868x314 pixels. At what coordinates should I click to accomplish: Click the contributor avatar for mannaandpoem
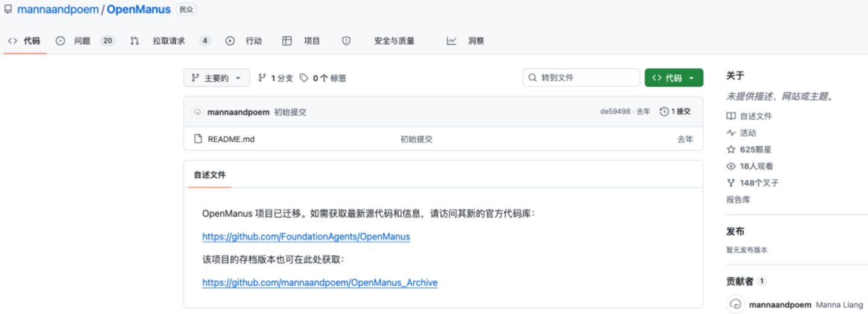(x=735, y=305)
